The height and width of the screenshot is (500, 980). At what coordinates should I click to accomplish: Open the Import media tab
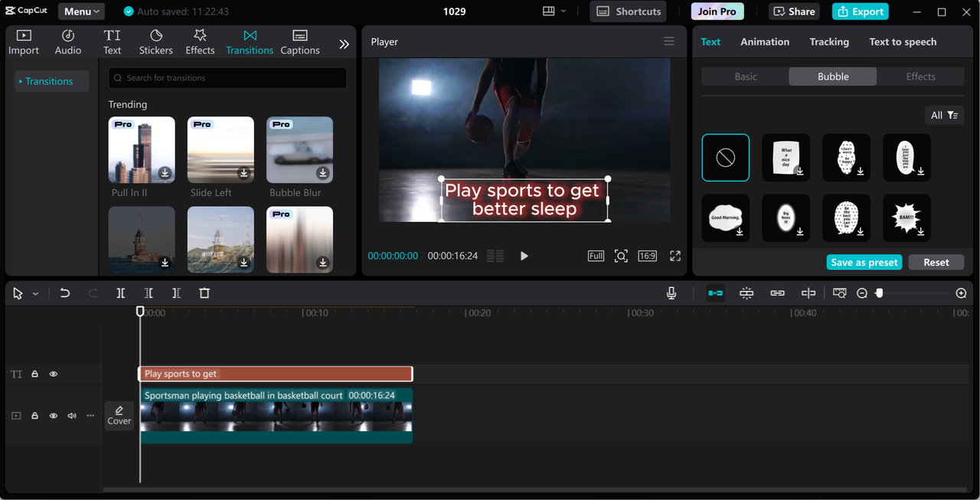tap(24, 42)
